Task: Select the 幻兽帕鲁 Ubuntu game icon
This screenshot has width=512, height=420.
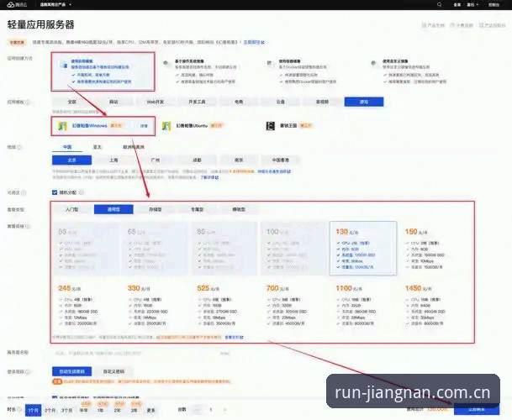Action: (166, 126)
